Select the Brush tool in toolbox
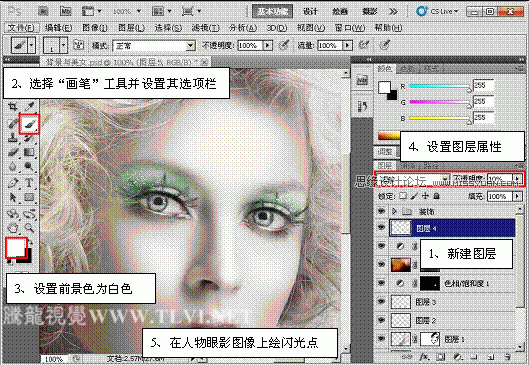529x365 pixels. point(29,124)
